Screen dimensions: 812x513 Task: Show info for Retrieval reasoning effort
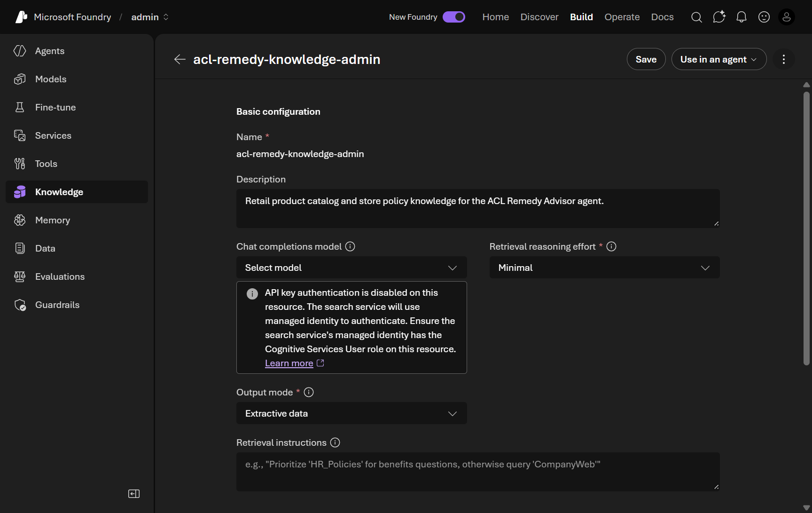click(x=611, y=246)
